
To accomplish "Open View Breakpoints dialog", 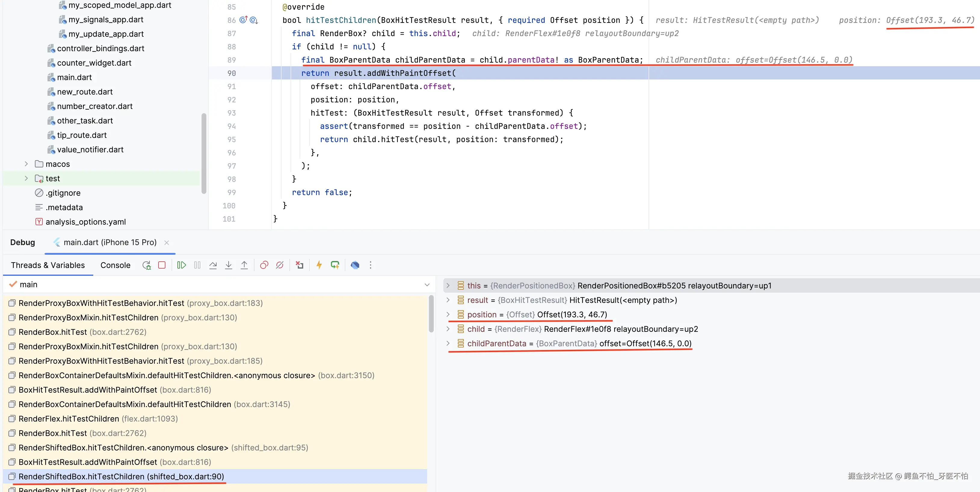I will tap(264, 265).
